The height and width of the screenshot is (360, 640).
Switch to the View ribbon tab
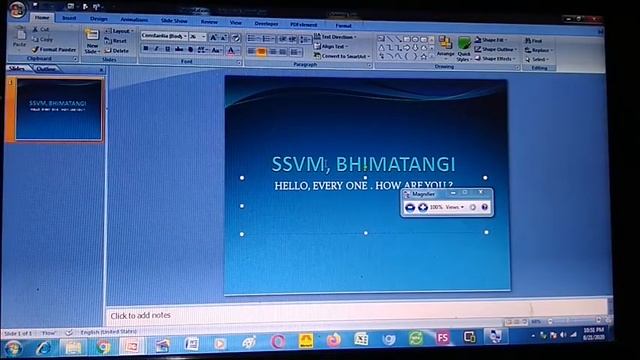pos(236,22)
